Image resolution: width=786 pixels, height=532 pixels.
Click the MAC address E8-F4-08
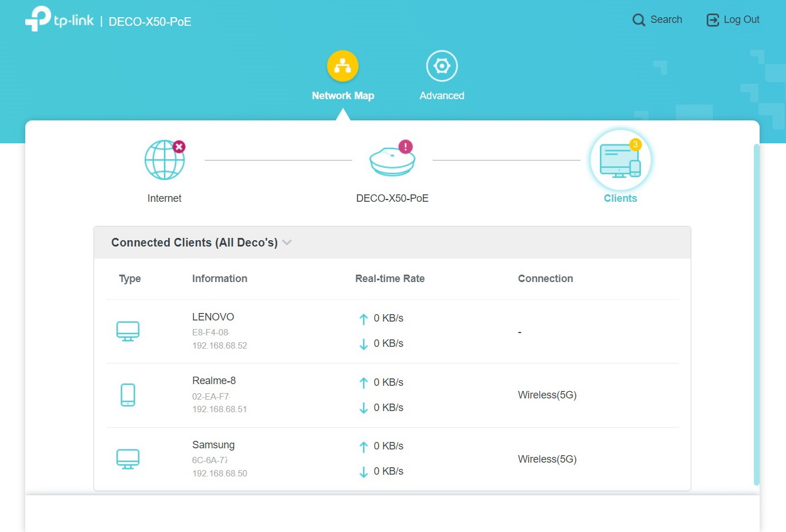coord(211,332)
